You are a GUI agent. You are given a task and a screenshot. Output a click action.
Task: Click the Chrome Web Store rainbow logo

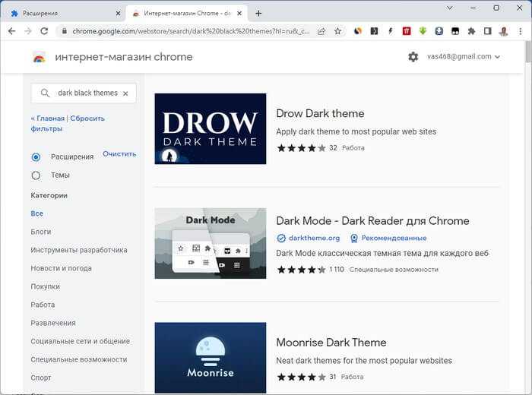click(x=40, y=58)
